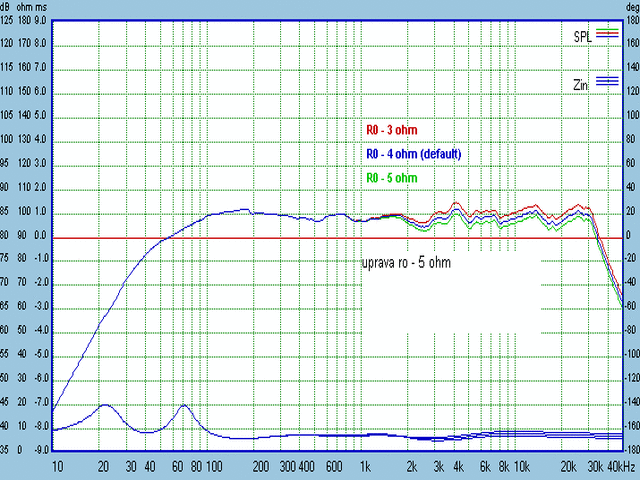The height and width of the screenshot is (480, 640).
Task: Select the blue "R0 - 4 ohm (default)" label
Action: [413, 154]
